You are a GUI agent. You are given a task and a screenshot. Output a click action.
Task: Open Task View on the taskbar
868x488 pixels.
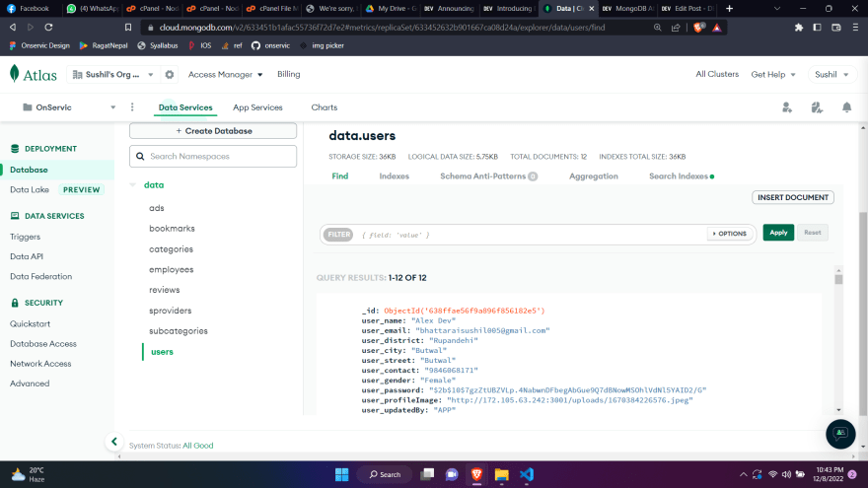click(x=427, y=474)
